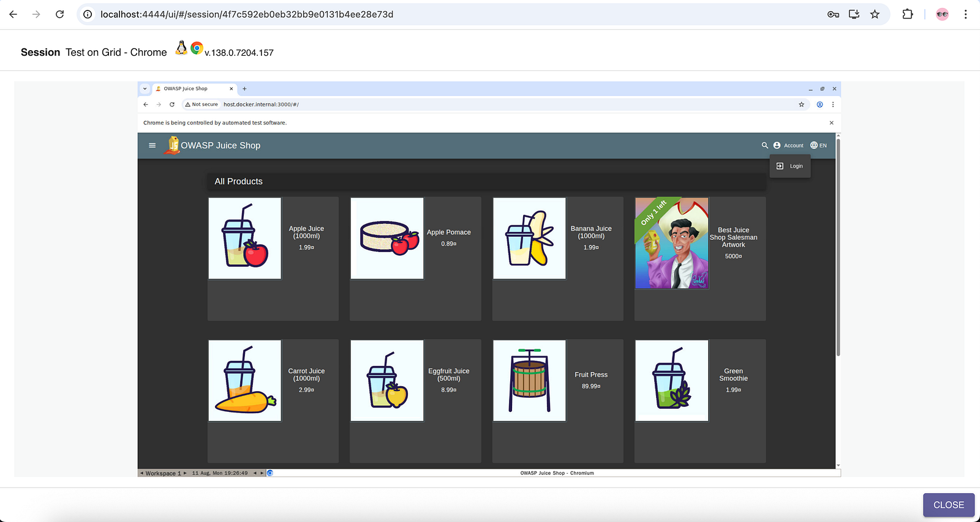
Task: Click Green Smoothie product name
Action: [x=733, y=375]
